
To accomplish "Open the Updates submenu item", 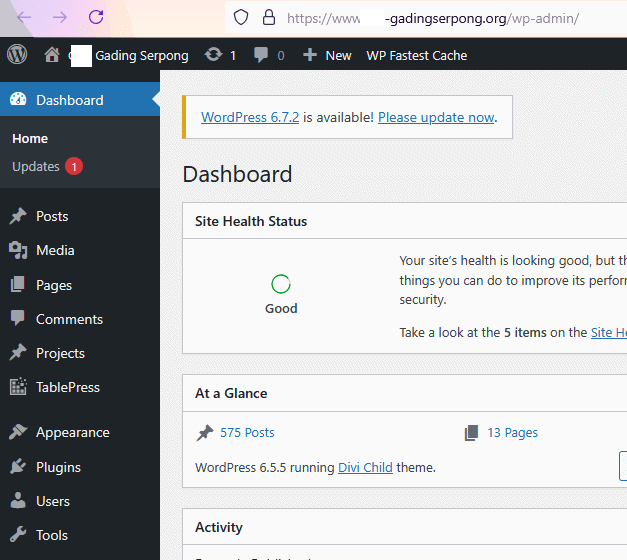I will point(36,166).
